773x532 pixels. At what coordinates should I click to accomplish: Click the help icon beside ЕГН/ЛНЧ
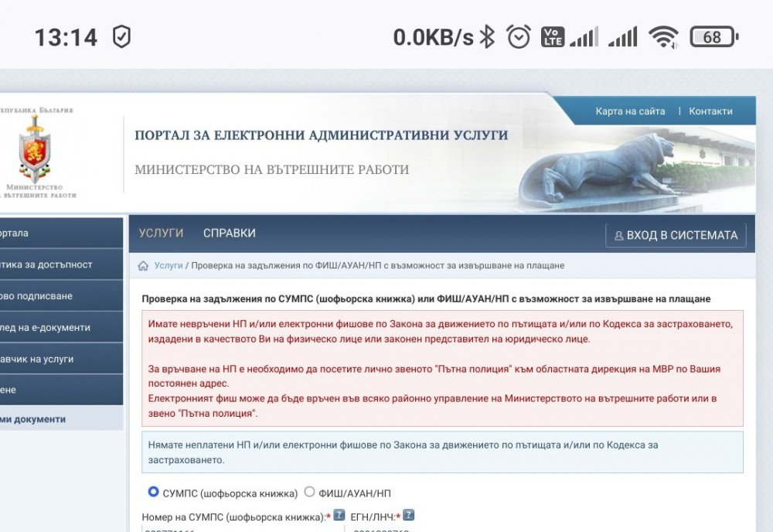(408, 515)
